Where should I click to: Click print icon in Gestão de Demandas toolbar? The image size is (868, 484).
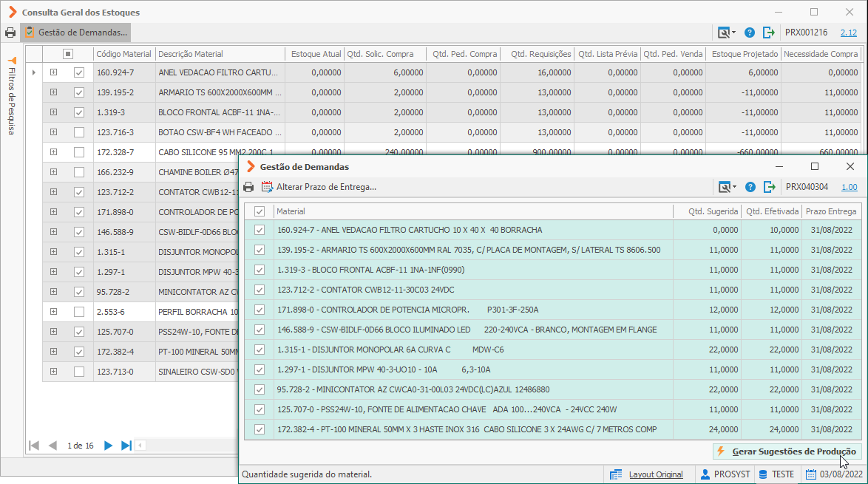click(x=248, y=187)
